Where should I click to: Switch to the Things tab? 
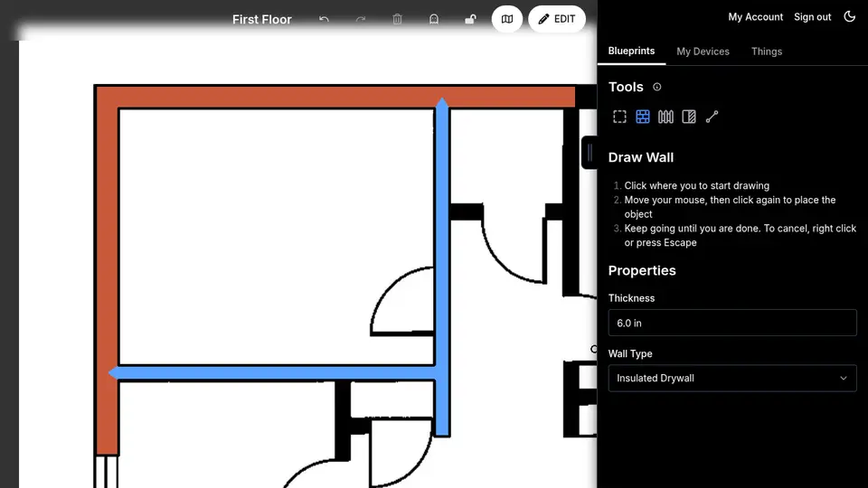(767, 52)
